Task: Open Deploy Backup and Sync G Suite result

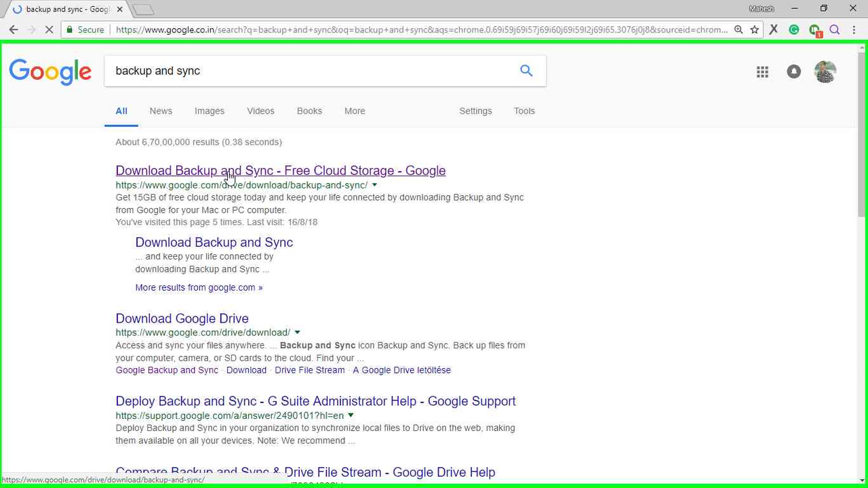Action: (315, 401)
